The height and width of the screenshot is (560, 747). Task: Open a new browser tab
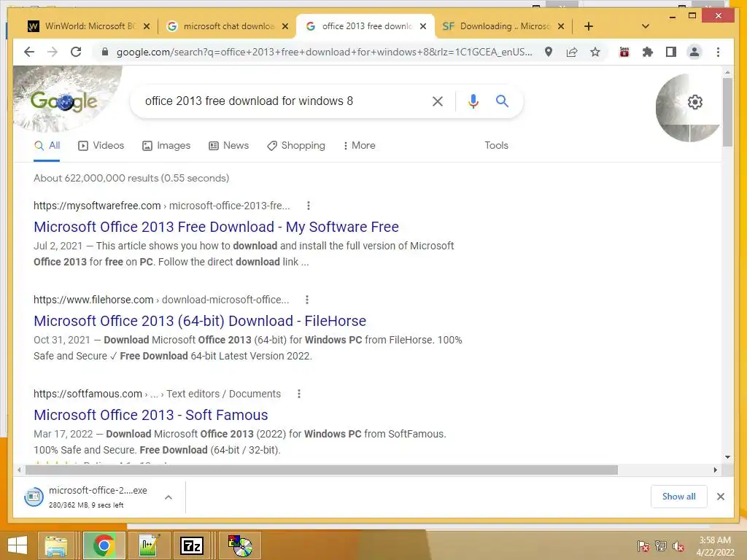click(x=589, y=26)
